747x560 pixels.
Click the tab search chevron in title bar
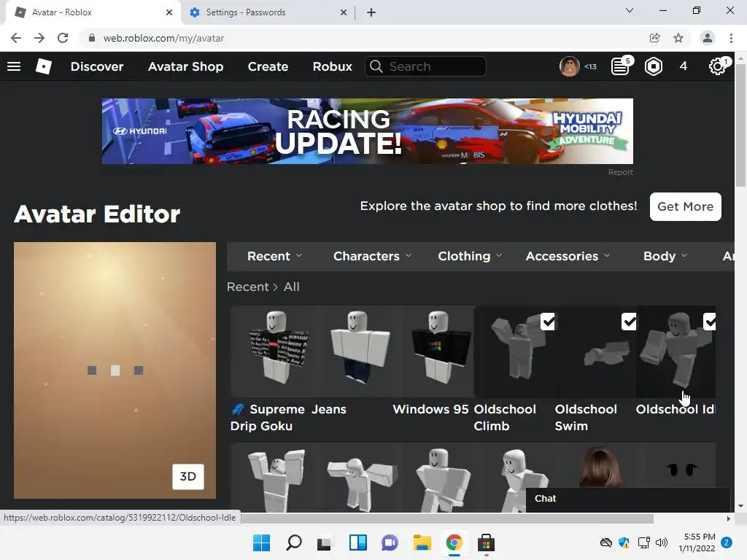tap(630, 10)
